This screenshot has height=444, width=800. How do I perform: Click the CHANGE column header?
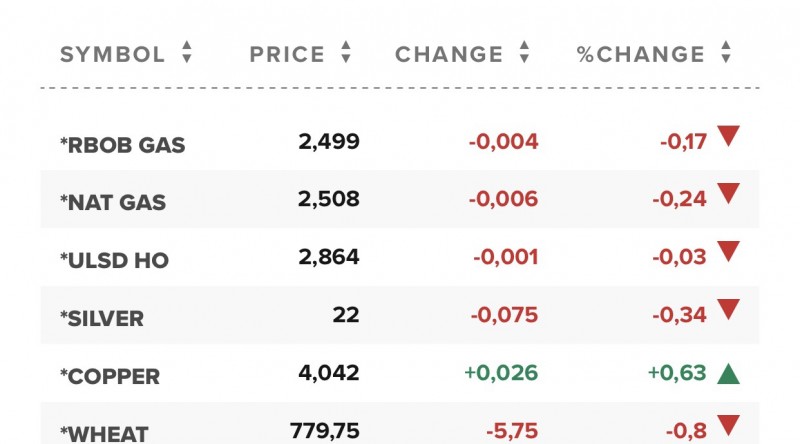449,54
